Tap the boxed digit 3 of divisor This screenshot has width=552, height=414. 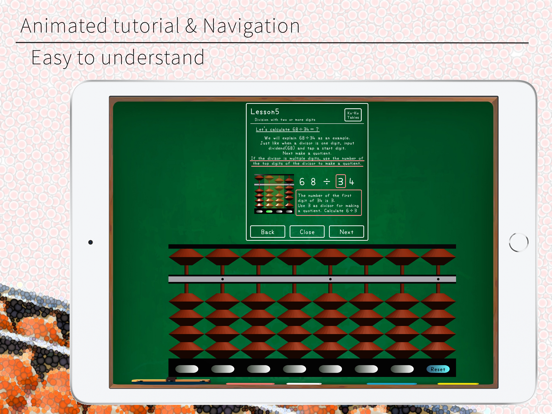pos(340,181)
